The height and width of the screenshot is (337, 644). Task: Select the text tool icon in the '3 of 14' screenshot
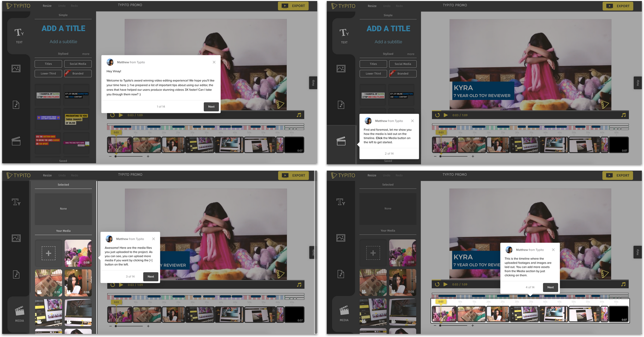(x=16, y=202)
